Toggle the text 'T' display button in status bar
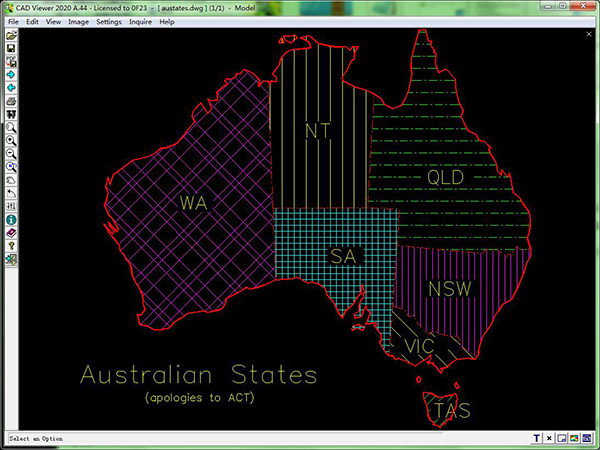 pyautogui.click(x=537, y=438)
